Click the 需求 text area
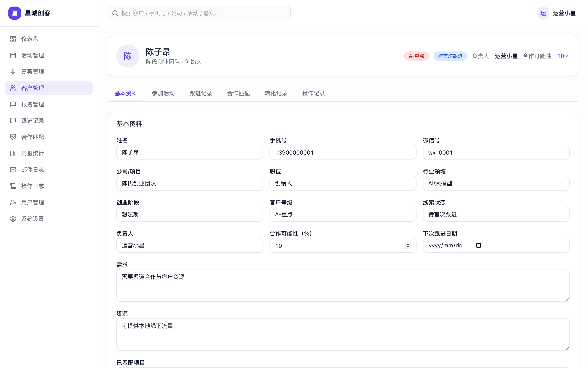Screen dimensions: 588x368 343,285
